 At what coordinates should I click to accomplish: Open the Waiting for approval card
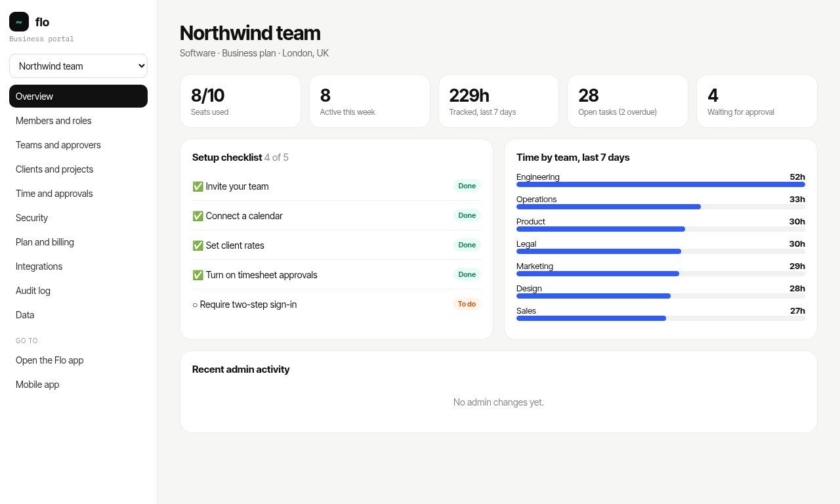(757, 101)
